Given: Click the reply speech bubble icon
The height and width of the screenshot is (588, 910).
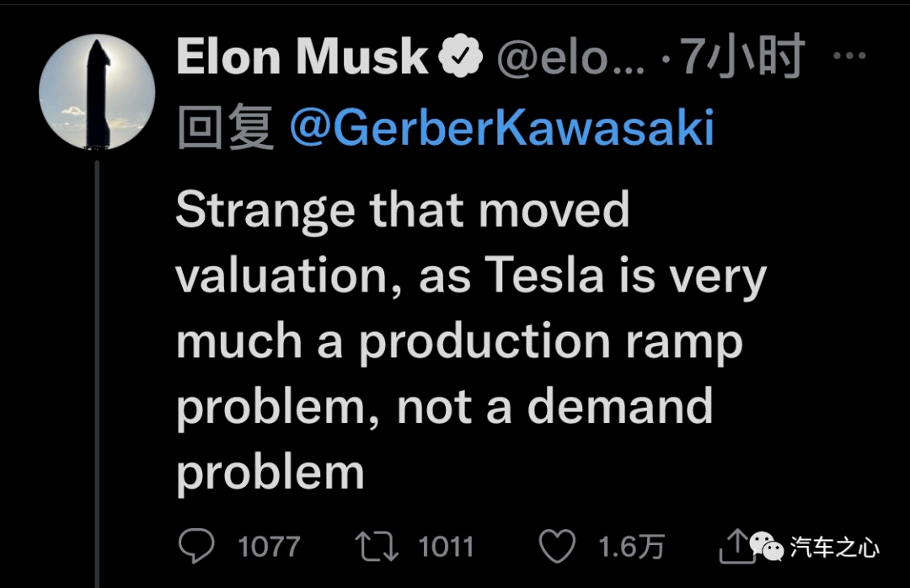Looking at the screenshot, I should pyautogui.click(x=196, y=546).
